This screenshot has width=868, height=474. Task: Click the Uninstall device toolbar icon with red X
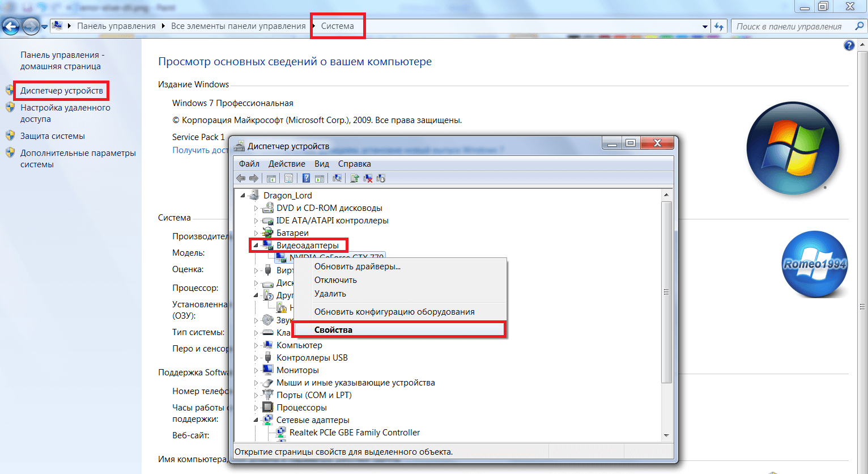(368, 178)
